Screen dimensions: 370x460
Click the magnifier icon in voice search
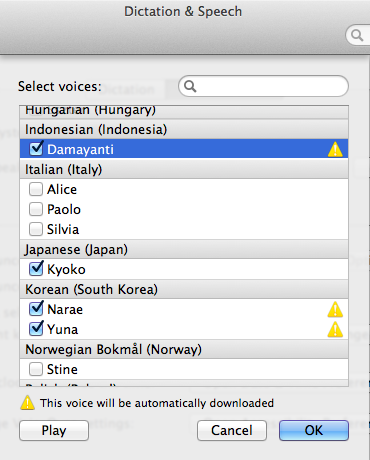190,86
